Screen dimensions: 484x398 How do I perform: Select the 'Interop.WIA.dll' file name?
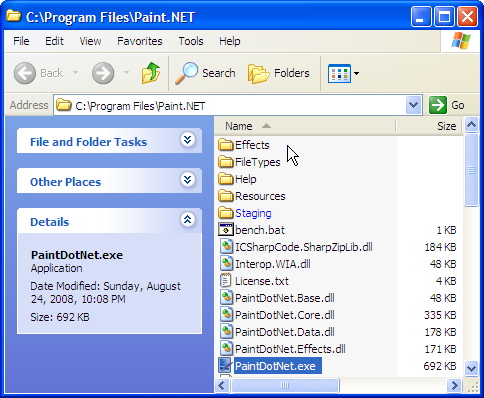pos(273,264)
